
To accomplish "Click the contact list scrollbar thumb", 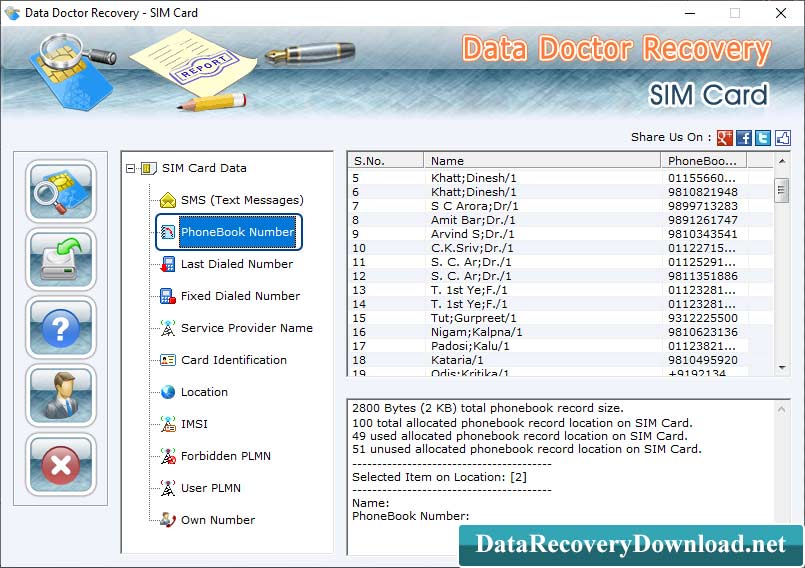I will coord(781,190).
